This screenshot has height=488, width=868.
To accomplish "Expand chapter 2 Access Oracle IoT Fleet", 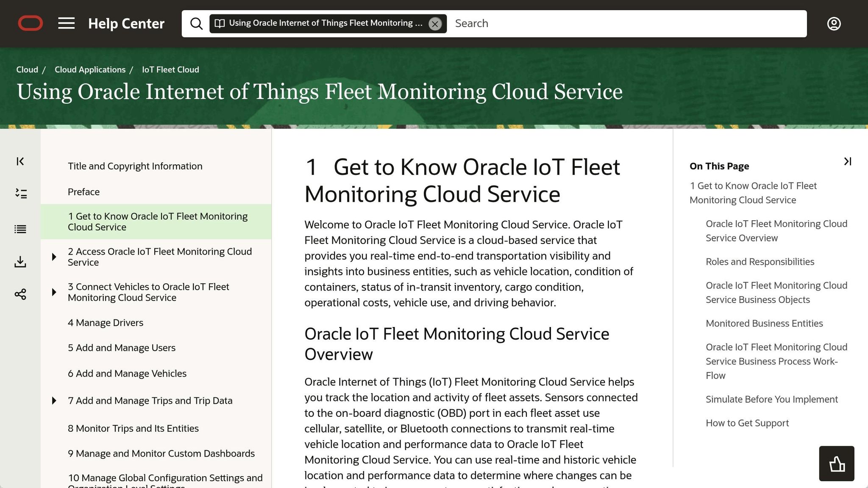I will [x=54, y=257].
